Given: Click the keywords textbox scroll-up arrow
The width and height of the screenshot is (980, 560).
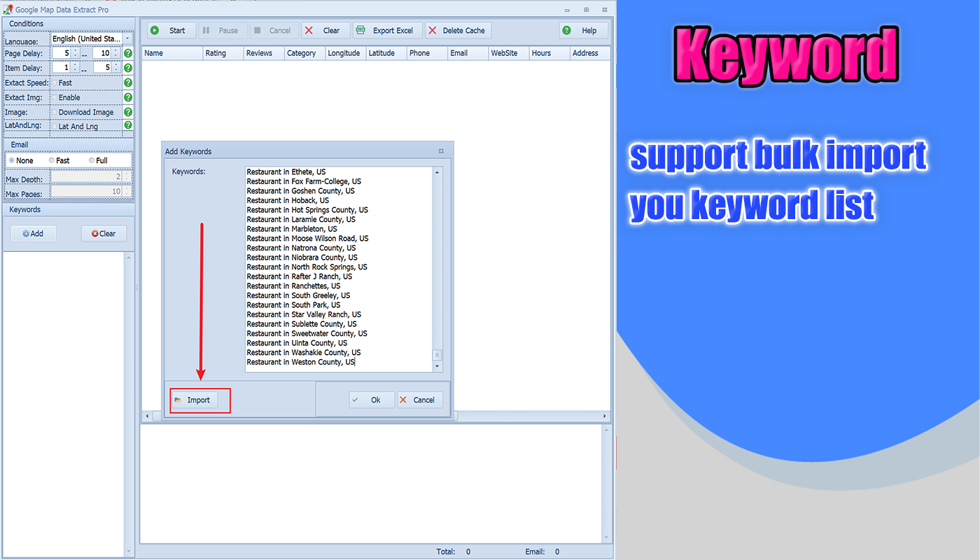Looking at the screenshot, I should pos(437,172).
